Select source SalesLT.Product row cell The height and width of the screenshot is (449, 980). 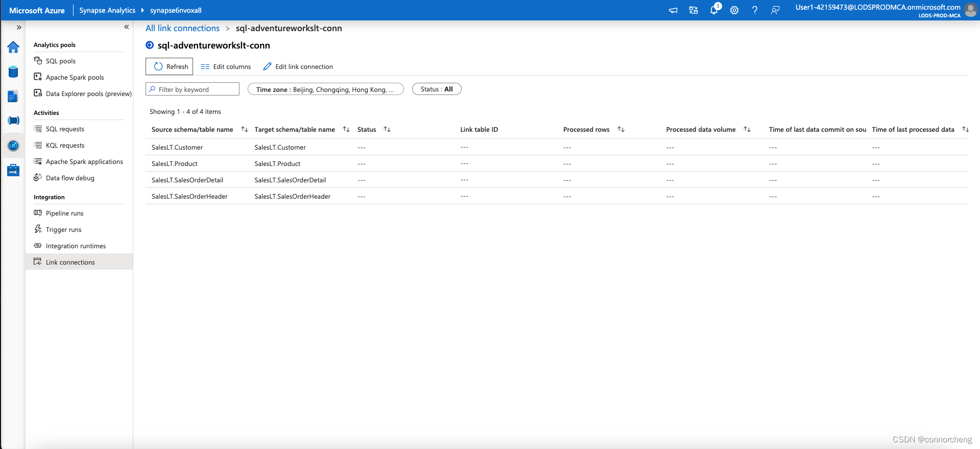(x=175, y=163)
